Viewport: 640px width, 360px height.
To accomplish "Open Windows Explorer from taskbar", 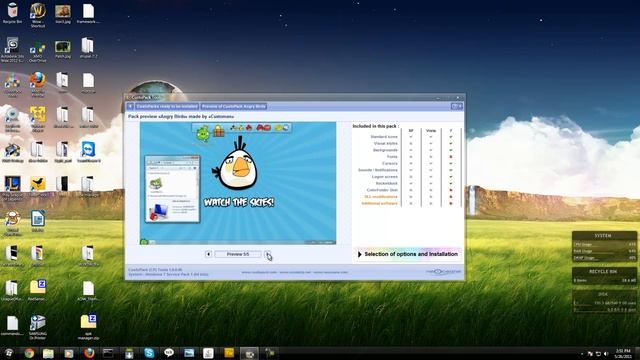I will 48,353.
